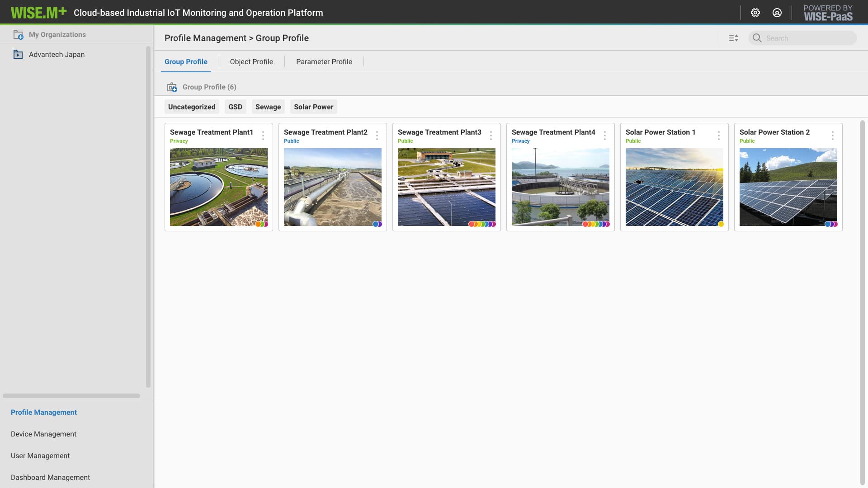Click the add organization icon

point(18,35)
